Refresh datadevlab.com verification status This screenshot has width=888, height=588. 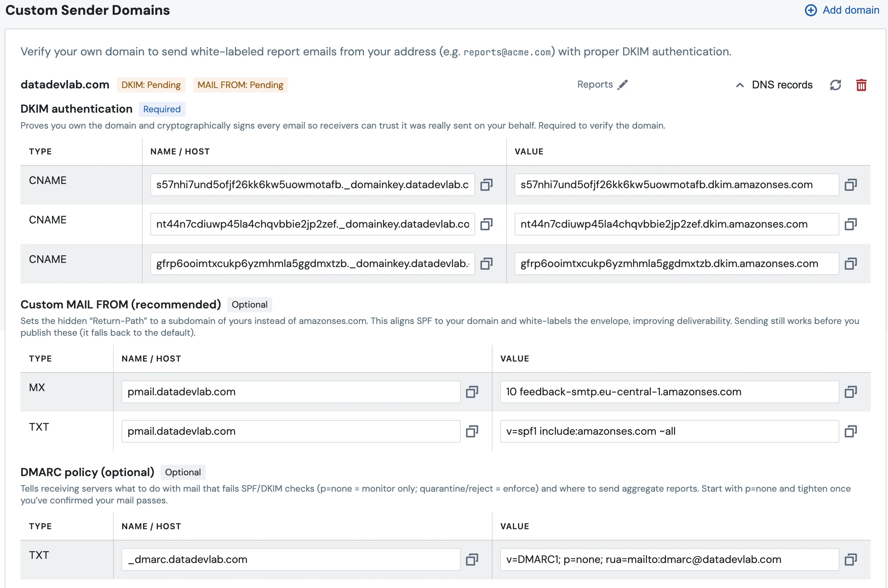coord(835,85)
